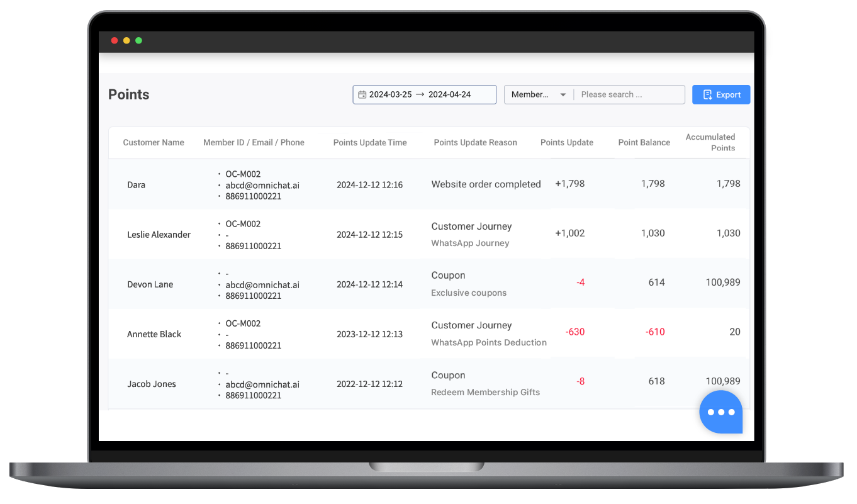Click Dara's email abcd@omnichat.ai
The width and height of the screenshot is (857, 504).
pyautogui.click(x=262, y=185)
